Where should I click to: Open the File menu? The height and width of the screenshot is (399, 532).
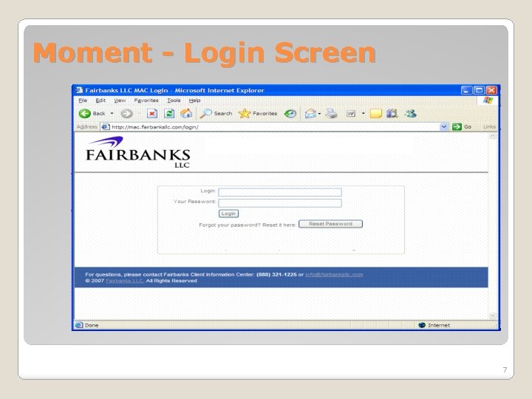[83, 100]
